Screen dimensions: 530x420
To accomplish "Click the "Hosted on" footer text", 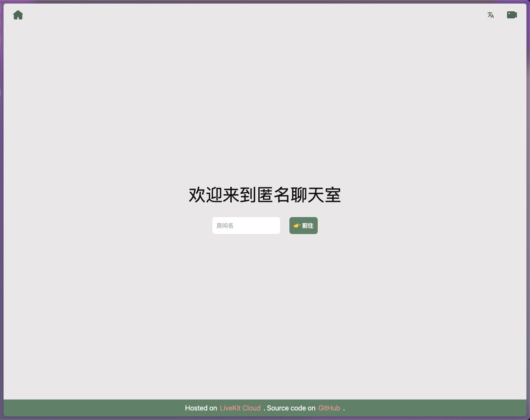I will 201,408.
